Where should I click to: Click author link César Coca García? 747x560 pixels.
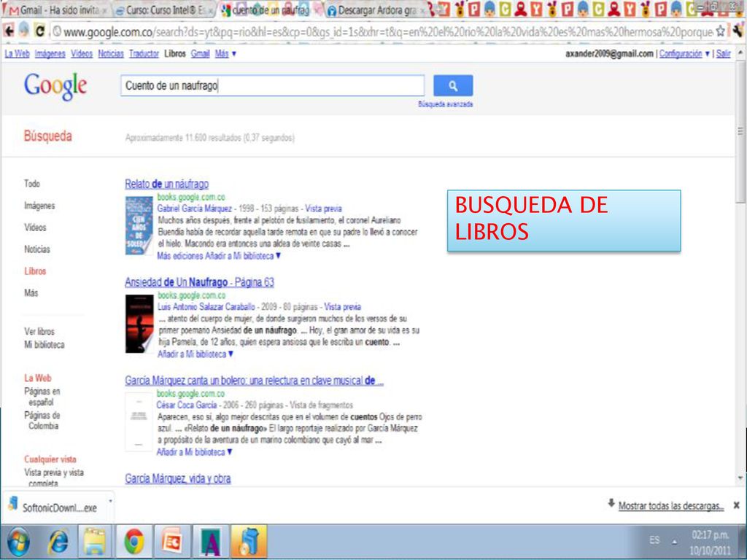click(187, 405)
